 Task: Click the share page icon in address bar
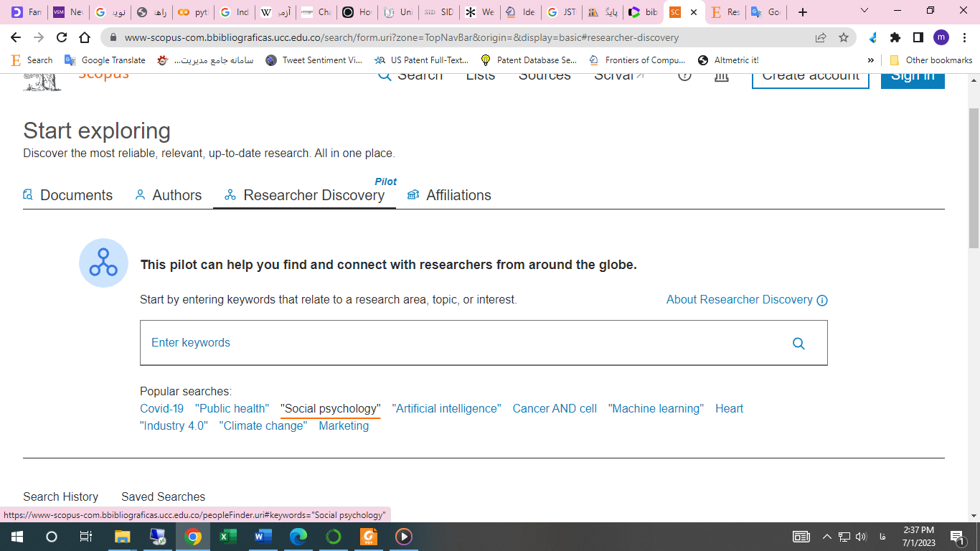coord(821,37)
